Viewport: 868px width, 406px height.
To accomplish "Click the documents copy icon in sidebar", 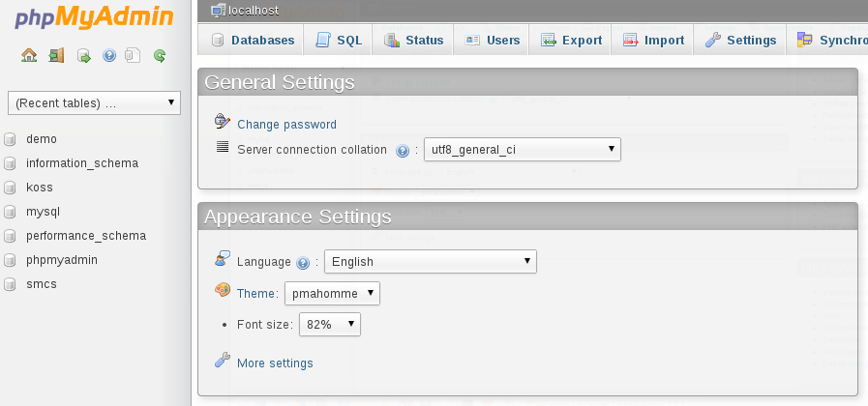I will (x=133, y=55).
